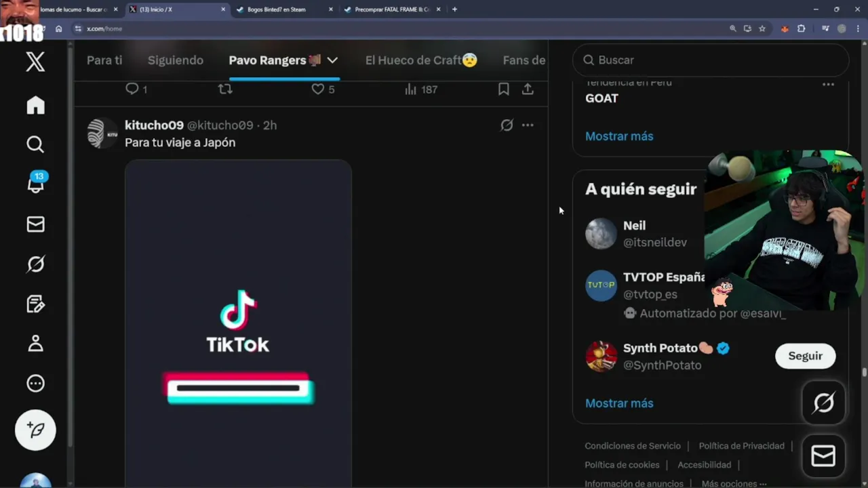Open browser extensions puzzle icon
This screenshot has width=868, height=488.
(801, 28)
